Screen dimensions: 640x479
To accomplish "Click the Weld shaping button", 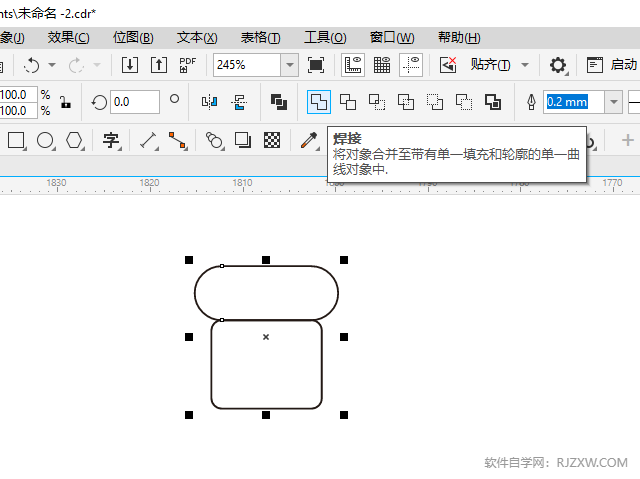I will pyautogui.click(x=319, y=102).
